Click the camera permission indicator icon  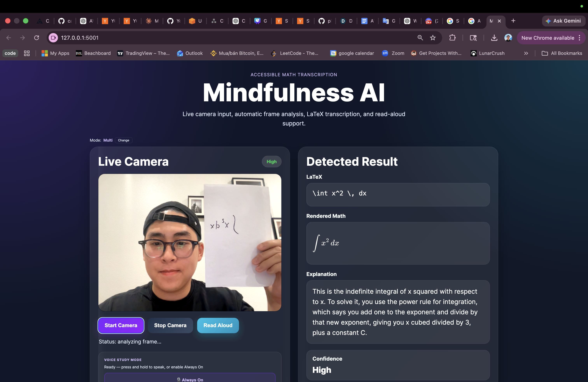(x=53, y=38)
